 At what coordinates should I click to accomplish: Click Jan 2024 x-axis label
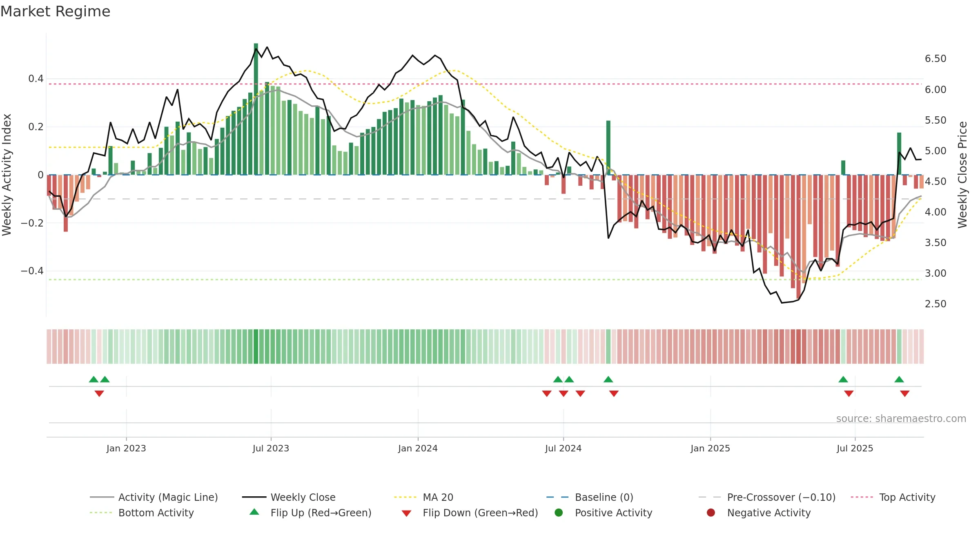(418, 448)
